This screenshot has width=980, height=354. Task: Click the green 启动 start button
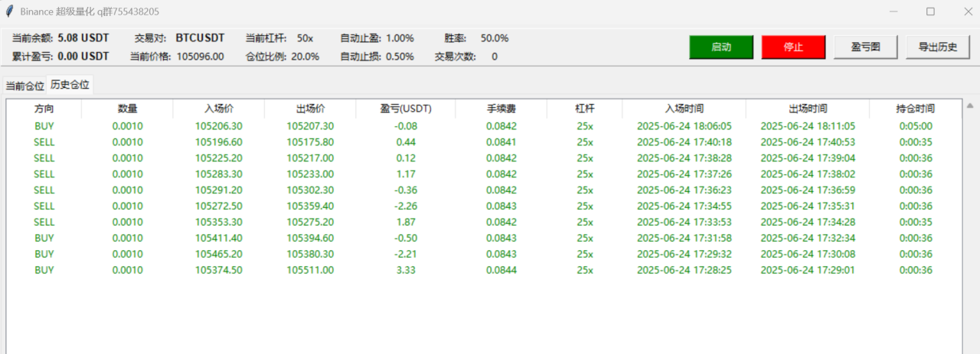[x=720, y=47]
